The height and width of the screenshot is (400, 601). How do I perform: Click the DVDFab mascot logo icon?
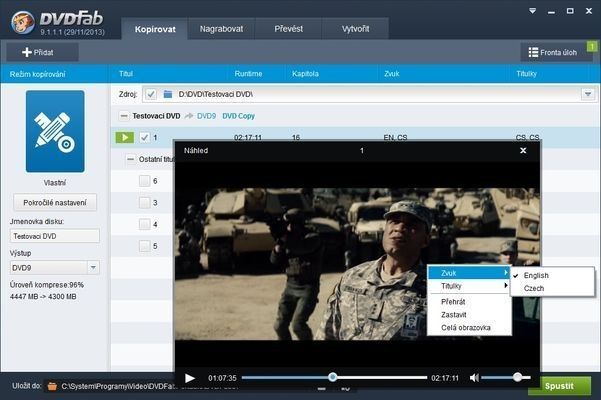[x=22, y=22]
